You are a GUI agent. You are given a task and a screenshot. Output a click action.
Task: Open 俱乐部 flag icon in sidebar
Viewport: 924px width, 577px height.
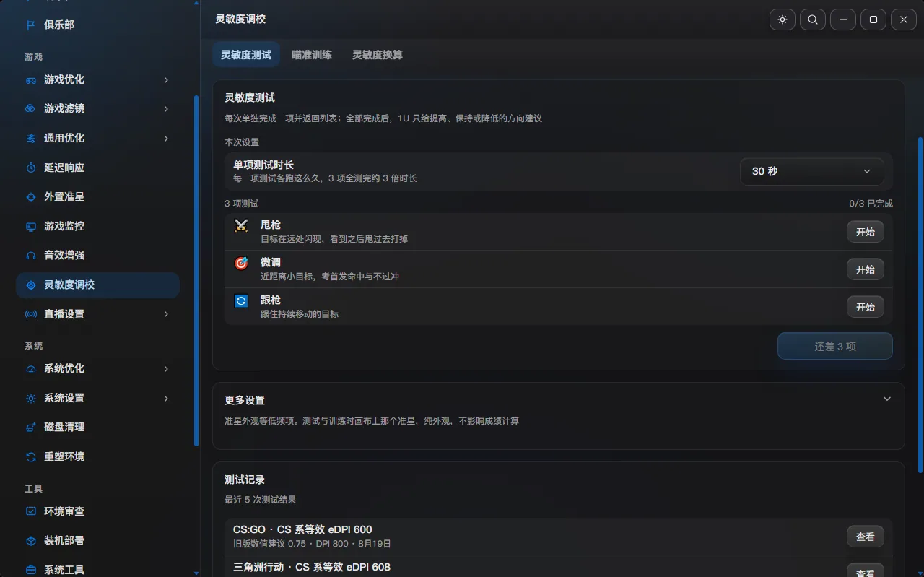point(31,25)
